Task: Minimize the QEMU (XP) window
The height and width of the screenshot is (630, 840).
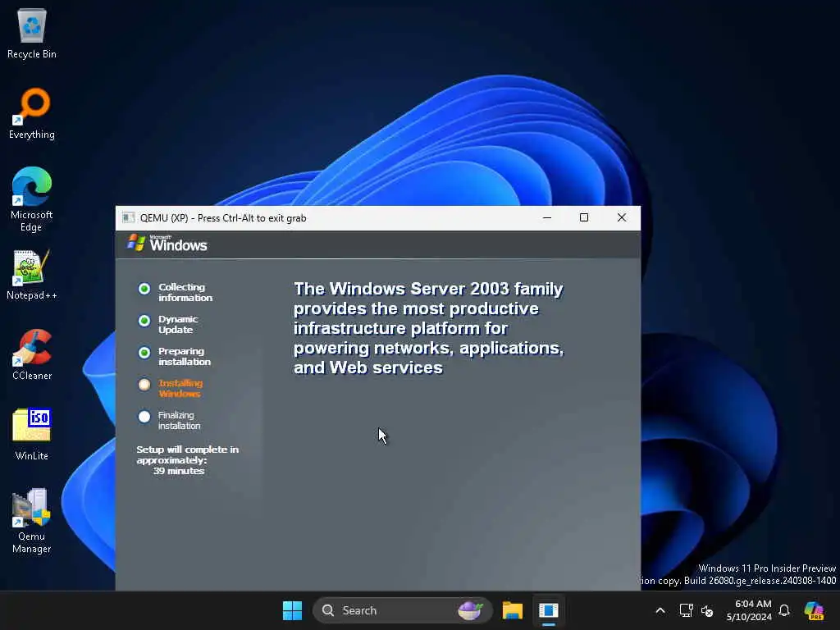Action: pyautogui.click(x=547, y=217)
